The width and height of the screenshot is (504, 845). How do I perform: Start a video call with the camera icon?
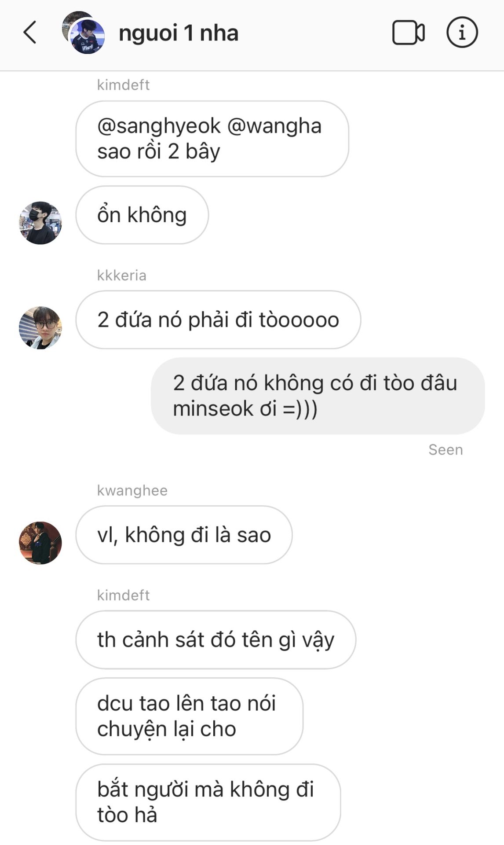(x=408, y=33)
